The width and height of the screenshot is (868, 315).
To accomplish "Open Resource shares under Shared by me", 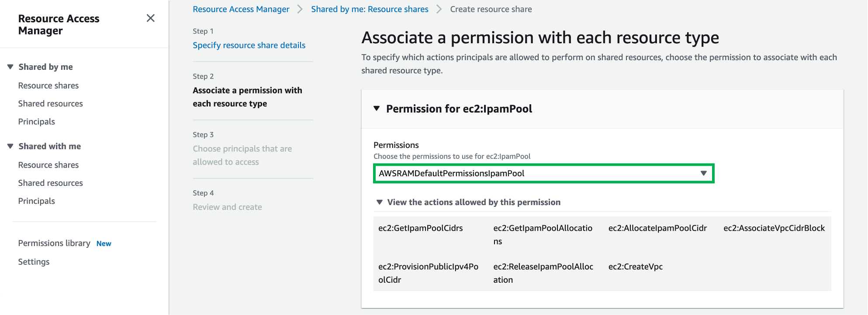I will click(48, 86).
